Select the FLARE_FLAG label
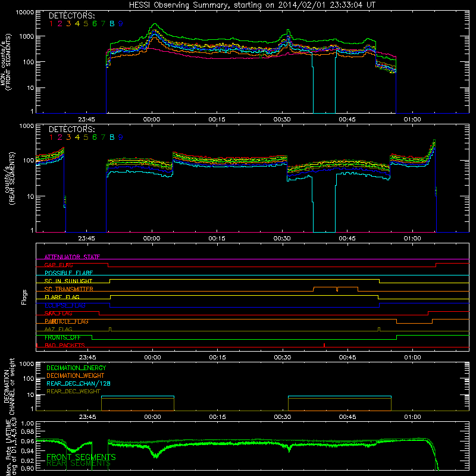Viewport: 476px width, 476px height. (x=62, y=297)
